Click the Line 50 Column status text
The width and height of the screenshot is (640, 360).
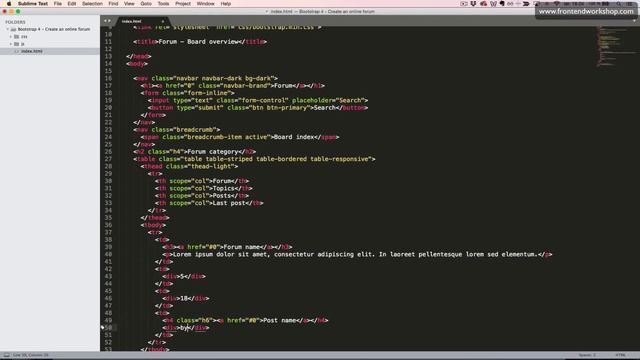tap(31, 355)
